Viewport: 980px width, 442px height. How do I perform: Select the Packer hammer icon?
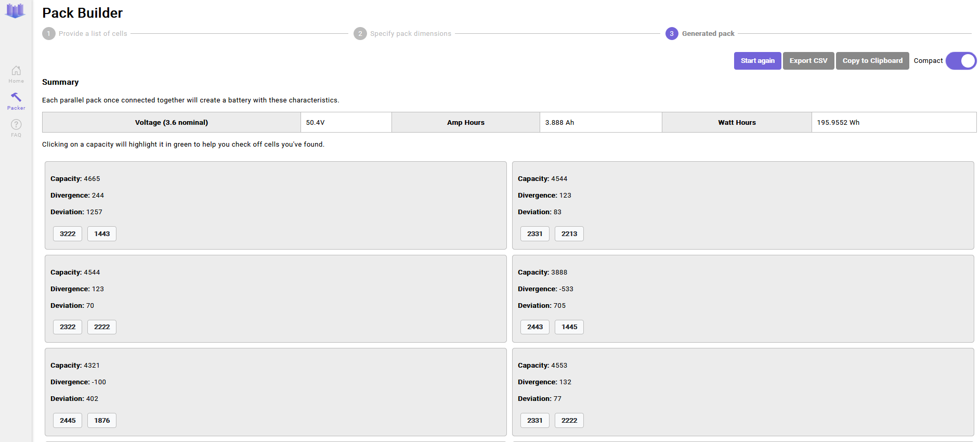point(16,98)
